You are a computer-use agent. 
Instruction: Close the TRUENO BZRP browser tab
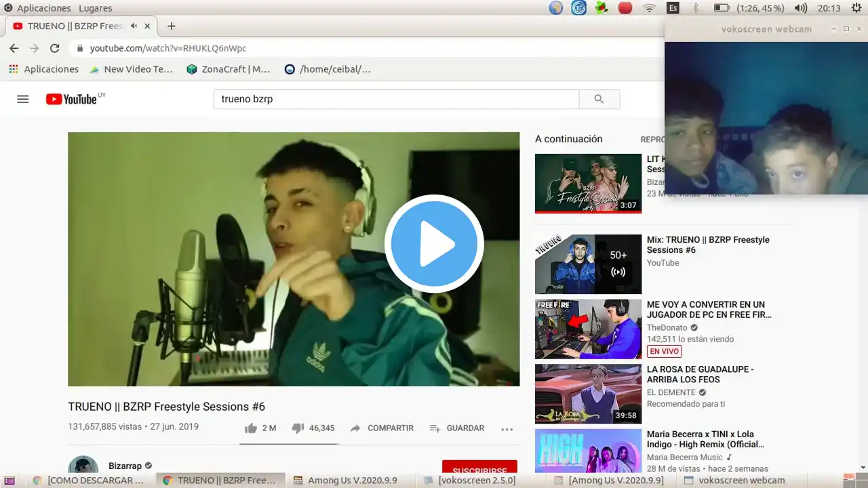(147, 26)
